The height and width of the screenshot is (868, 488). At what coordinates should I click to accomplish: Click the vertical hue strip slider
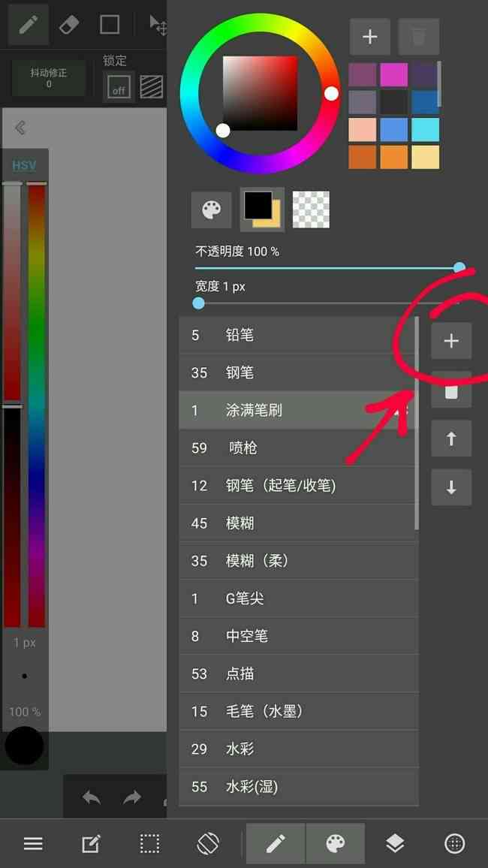click(37, 405)
